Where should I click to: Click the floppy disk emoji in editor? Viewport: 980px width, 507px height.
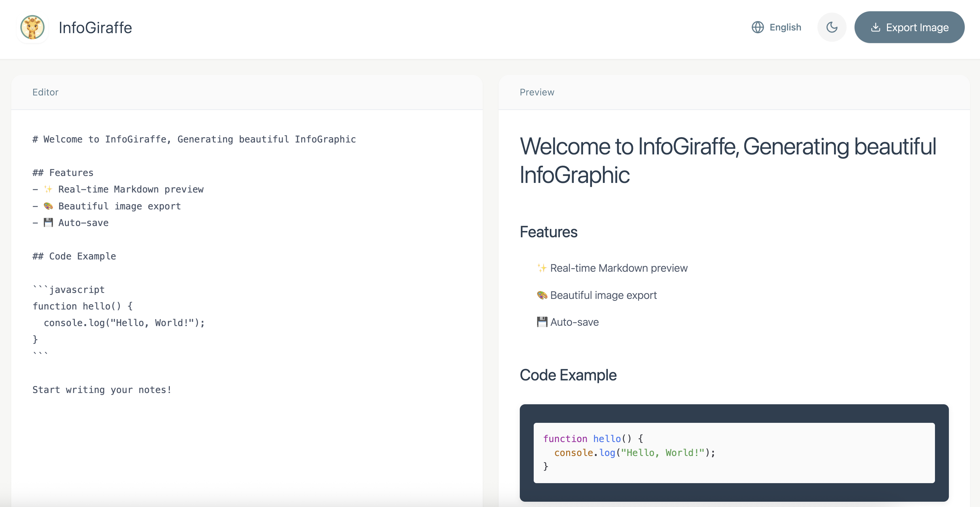pos(48,223)
